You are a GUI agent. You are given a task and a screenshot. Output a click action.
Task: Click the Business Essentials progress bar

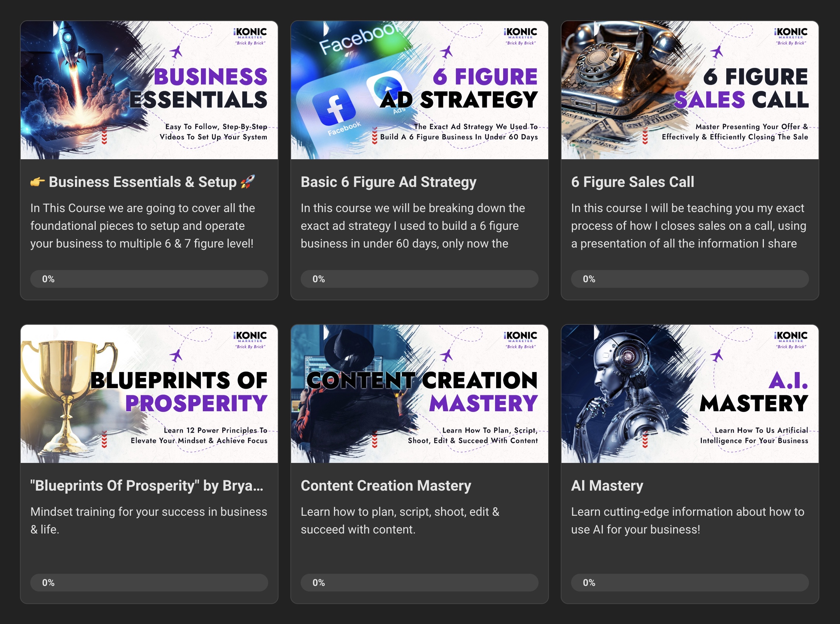(149, 279)
